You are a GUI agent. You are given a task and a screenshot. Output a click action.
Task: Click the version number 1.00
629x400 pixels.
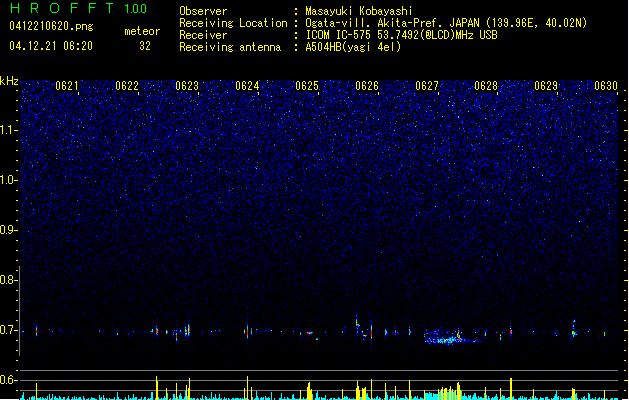point(136,9)
